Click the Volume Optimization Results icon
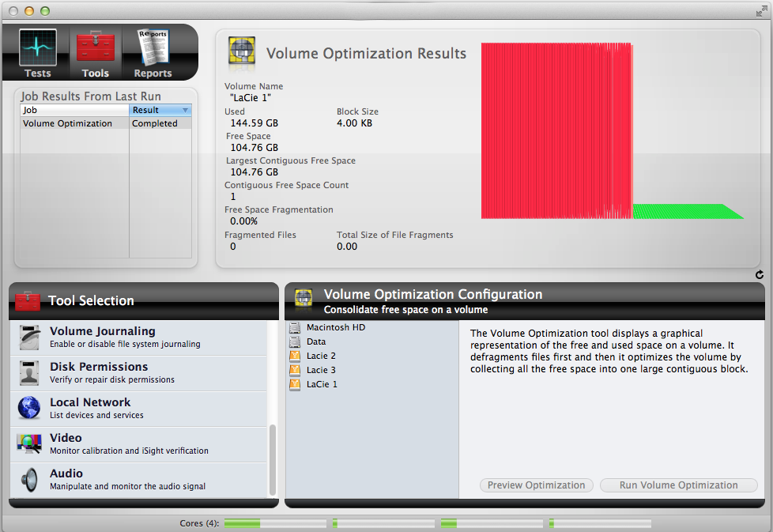This screenshot has height=532, width=773. click(x=242, y=51)
